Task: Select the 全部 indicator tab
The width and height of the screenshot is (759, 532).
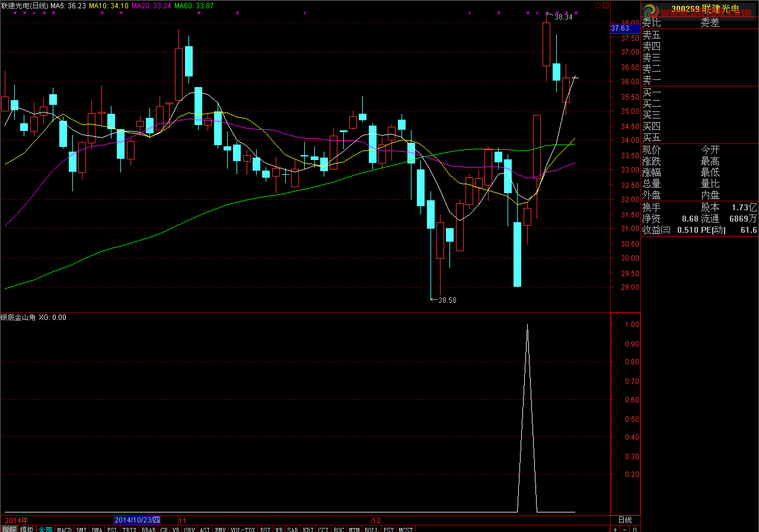Action: tap(45, 529)
